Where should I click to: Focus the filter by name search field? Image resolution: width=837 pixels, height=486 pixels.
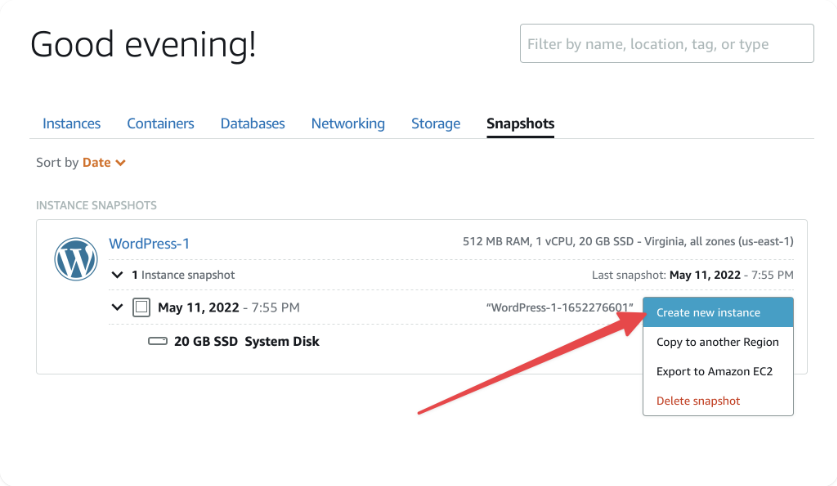click(667, 43)
